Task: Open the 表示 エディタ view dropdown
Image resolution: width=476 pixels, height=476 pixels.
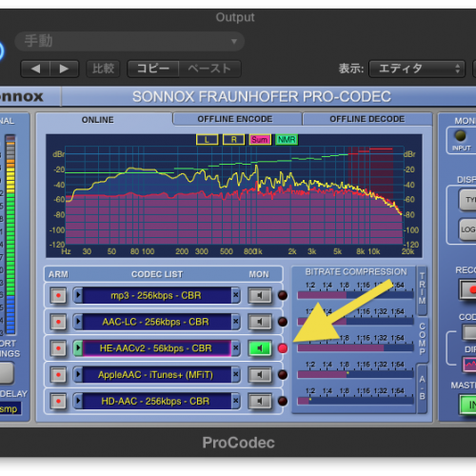Action: pyautogui.click(x=417, y=69)
